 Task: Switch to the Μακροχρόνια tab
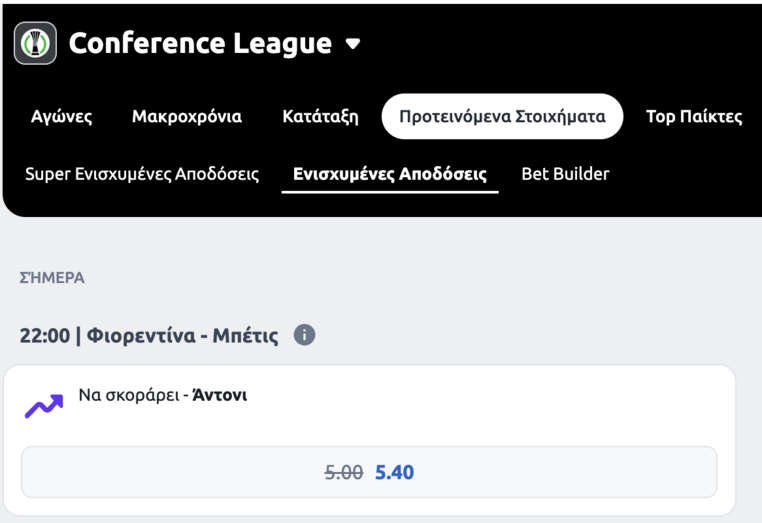click(187, 117)
